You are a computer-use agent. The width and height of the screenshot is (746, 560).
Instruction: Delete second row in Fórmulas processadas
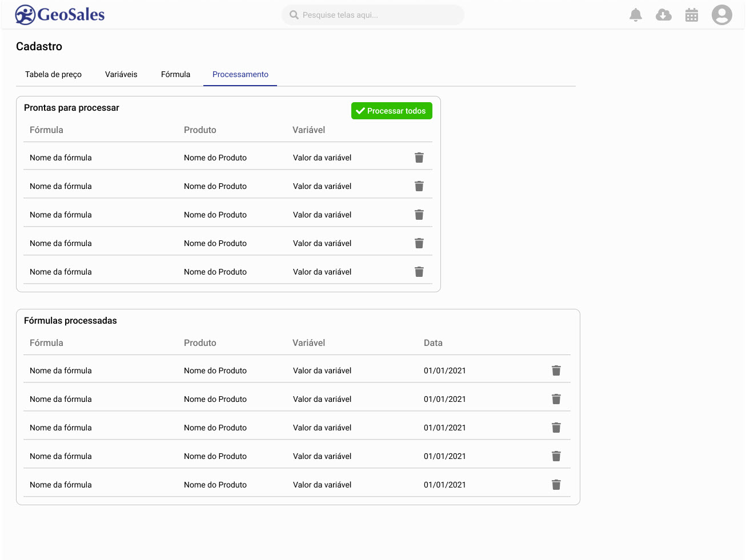[x=556, y=399]
